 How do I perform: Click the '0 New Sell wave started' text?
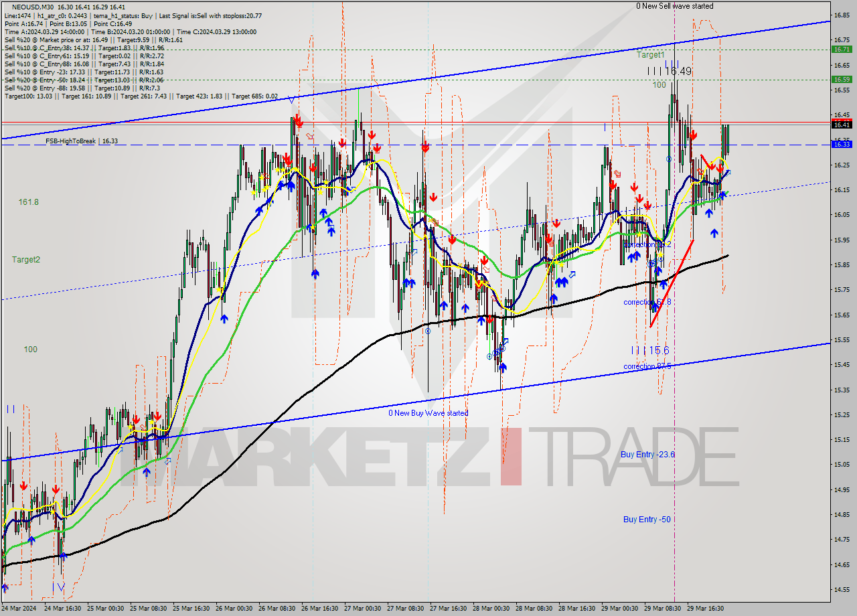674,6
